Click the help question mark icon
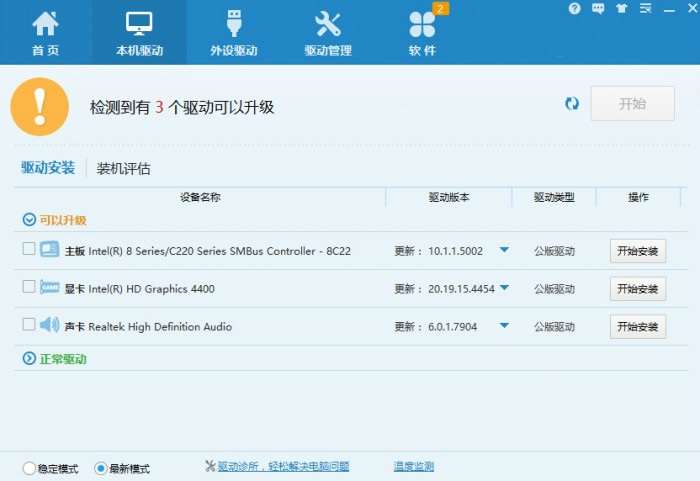 (x=575, y=8)
